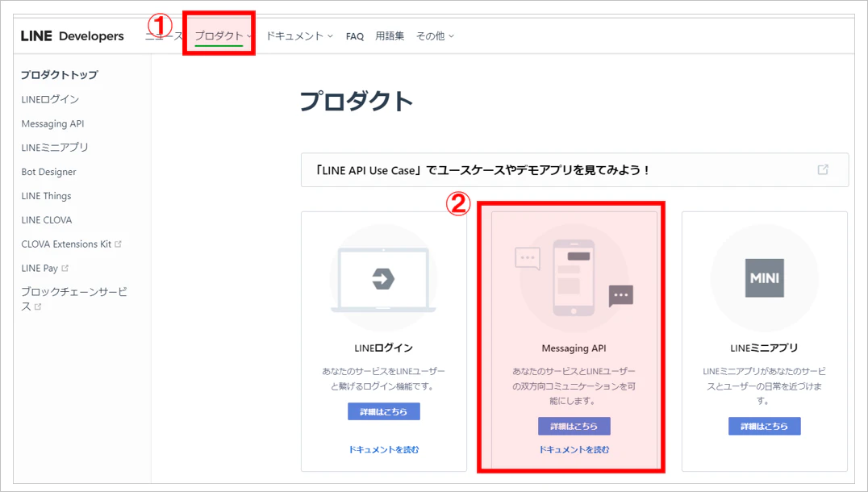
Task: Open Bot Designer from the sidebar
Action: coord(48,172)
